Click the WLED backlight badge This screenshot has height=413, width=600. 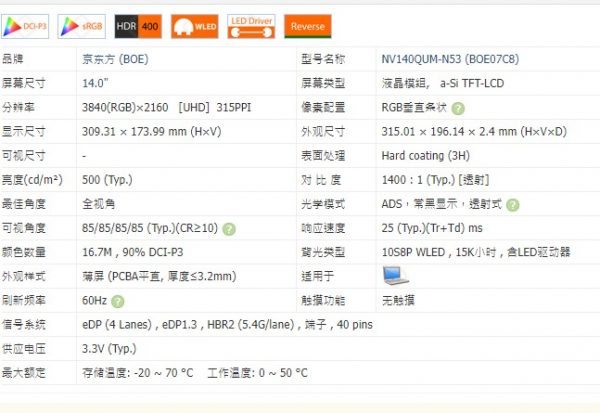coord(195,26)
